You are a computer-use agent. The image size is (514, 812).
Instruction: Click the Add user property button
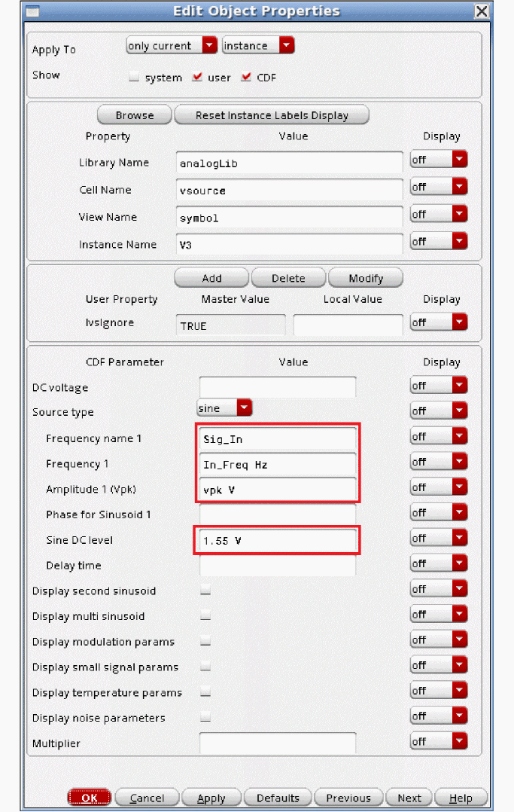[211, 278]
